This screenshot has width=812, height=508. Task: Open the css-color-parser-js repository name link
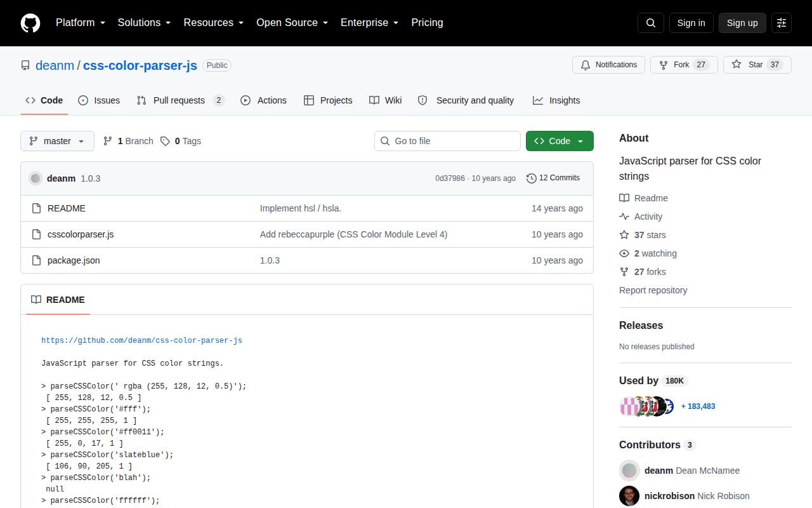pyautogui.click(x=140, y=65)
